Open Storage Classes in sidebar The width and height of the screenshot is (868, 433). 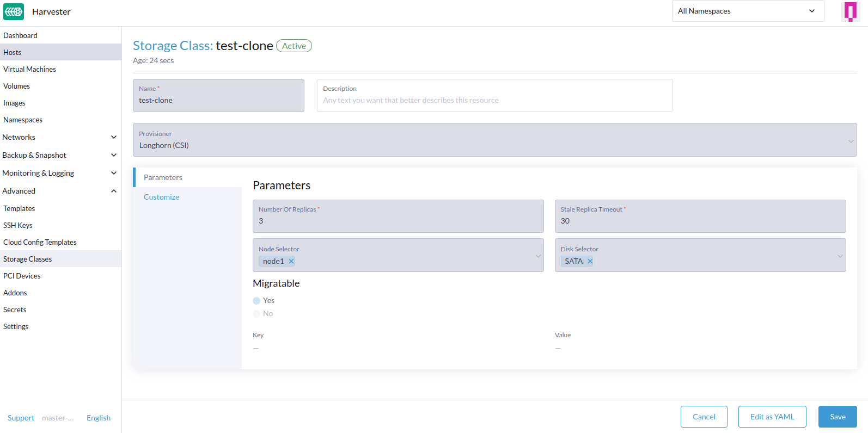click(x=60, y=259)
